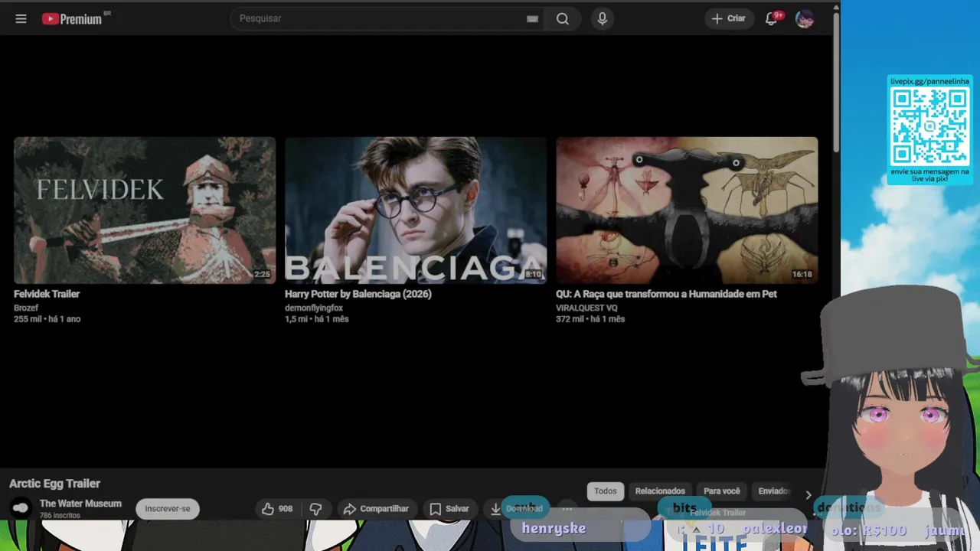Screen dimensions: 980x551
Task: Select the Para você filter chip
Action: tap(722, 491)
